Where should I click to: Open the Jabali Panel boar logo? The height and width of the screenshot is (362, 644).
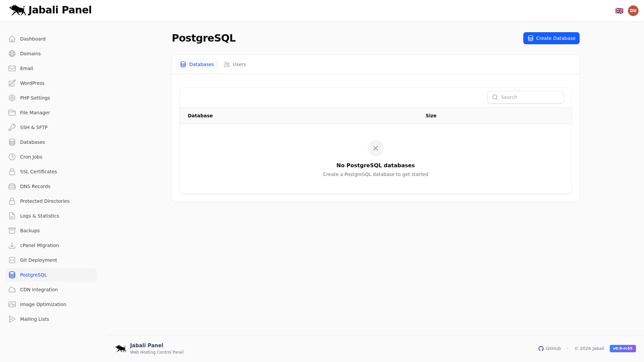pos(17,10)
